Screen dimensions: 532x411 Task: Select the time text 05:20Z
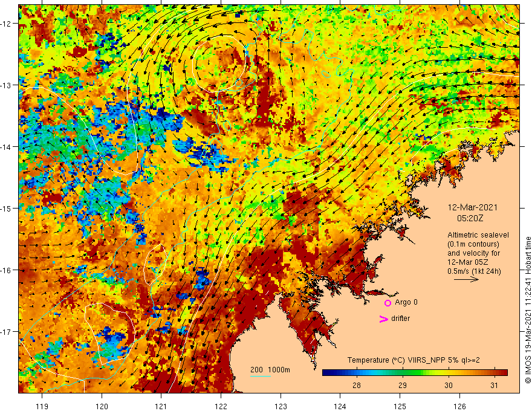pos(470,218)
